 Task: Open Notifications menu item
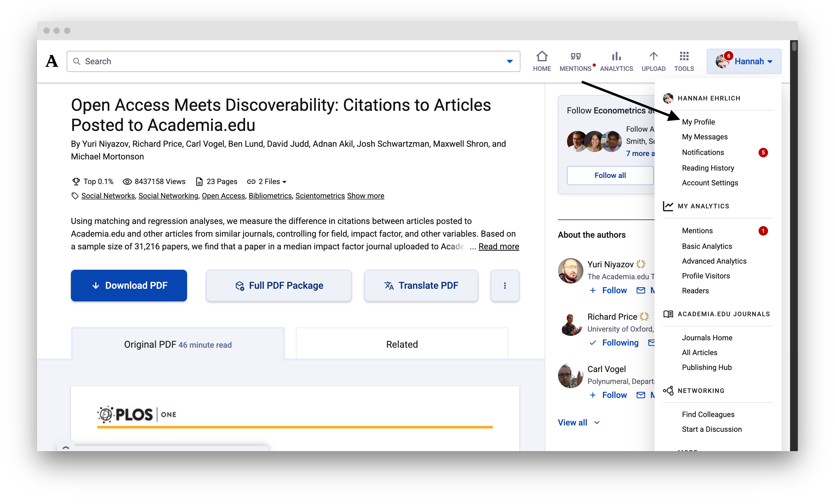tap(702, 152)
